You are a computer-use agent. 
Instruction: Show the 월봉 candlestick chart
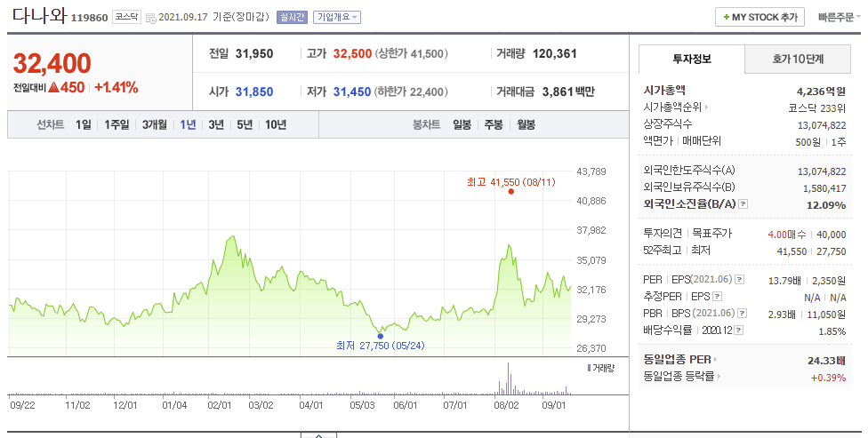[526, 125]
